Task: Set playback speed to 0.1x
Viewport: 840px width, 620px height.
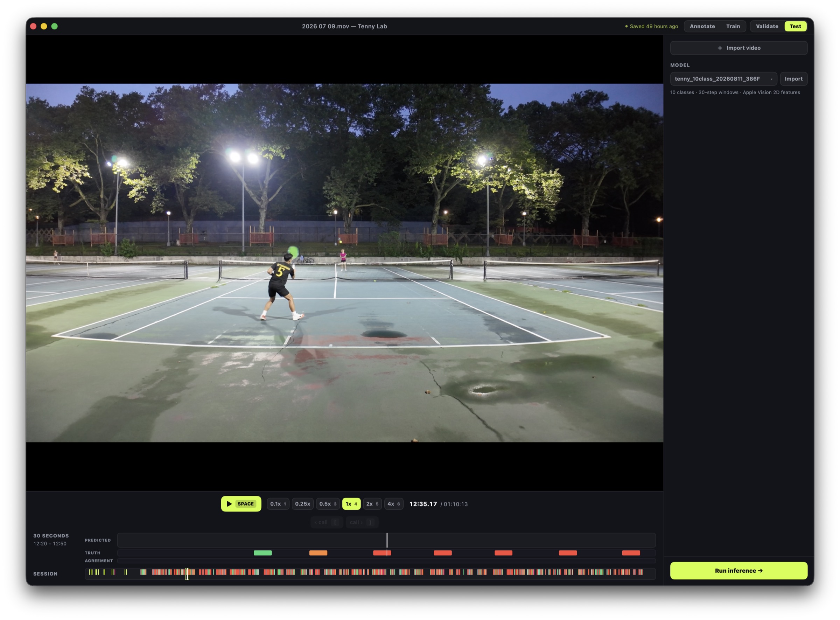Action: (278, 504)
